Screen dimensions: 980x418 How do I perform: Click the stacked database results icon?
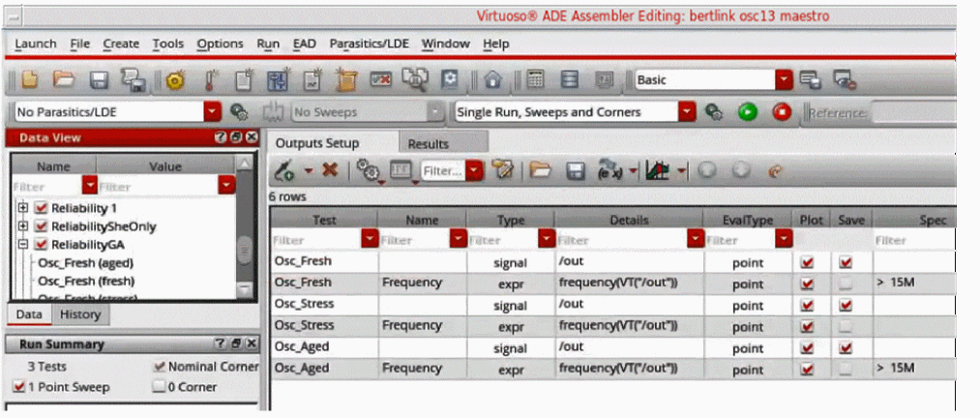570,79
